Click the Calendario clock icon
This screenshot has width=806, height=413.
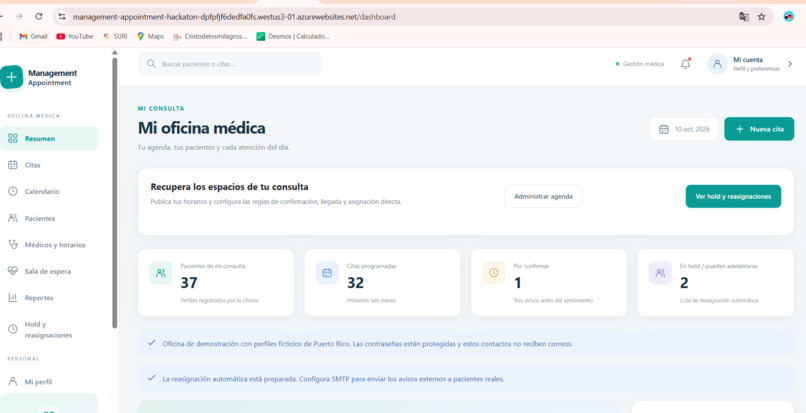pyautogui.click(x=13, y=191)
